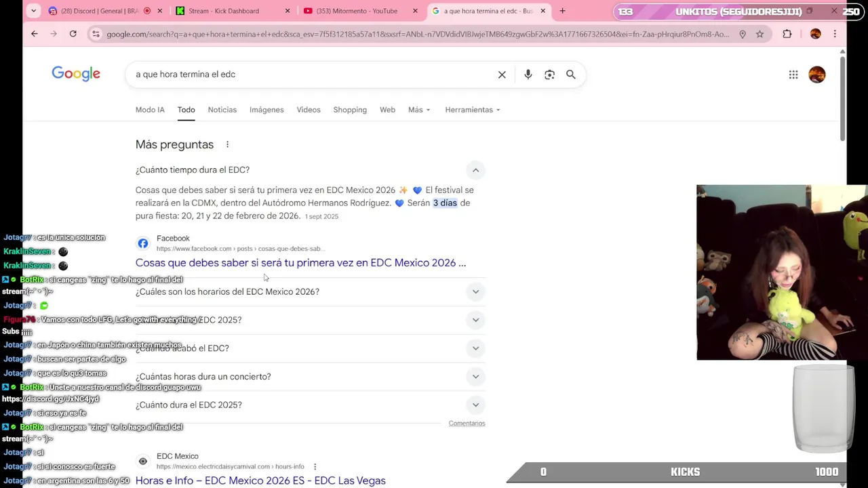
Task: Click the EDC Mexico source name text
Action: pos(178,457)
